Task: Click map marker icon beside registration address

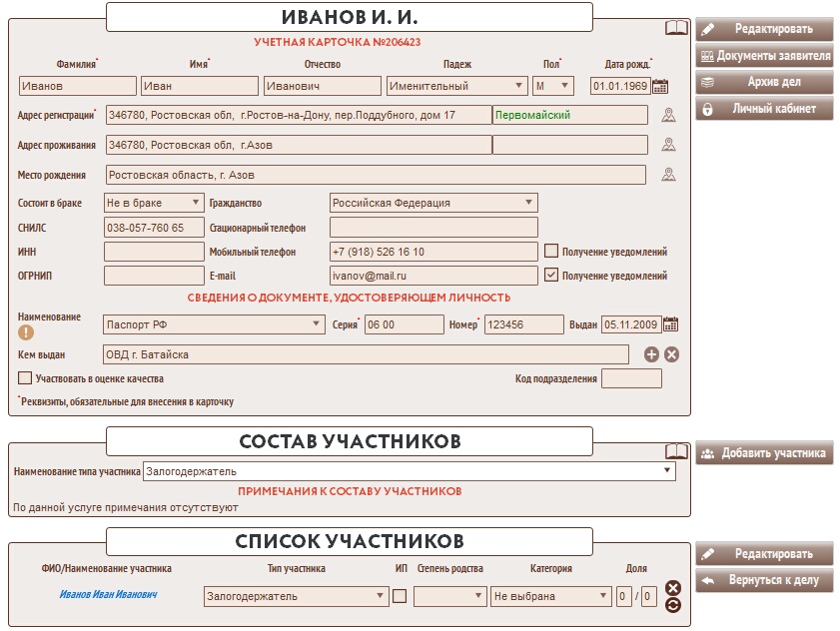Action: pos(668,116)
